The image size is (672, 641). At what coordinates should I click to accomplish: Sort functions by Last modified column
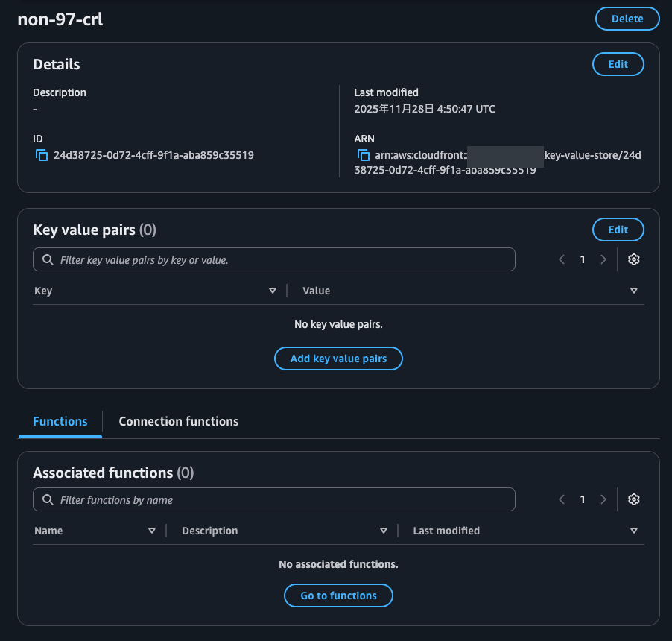tap(633, 531)
